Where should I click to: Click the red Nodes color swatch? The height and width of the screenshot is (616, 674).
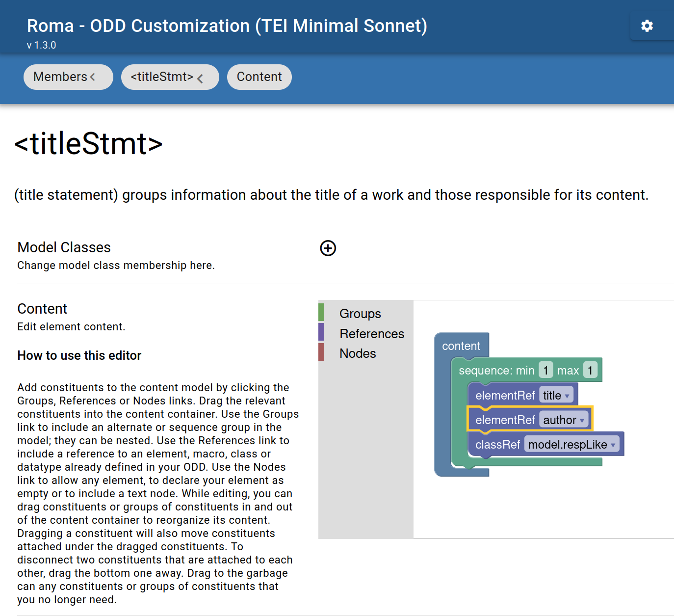[321, 352]
